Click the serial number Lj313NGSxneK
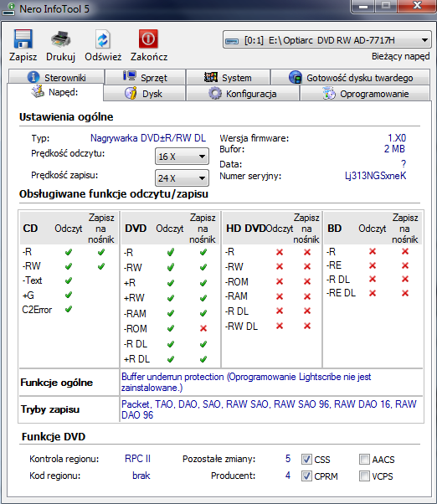Screen dimensions: 437x504 click(x=375, y=176)
